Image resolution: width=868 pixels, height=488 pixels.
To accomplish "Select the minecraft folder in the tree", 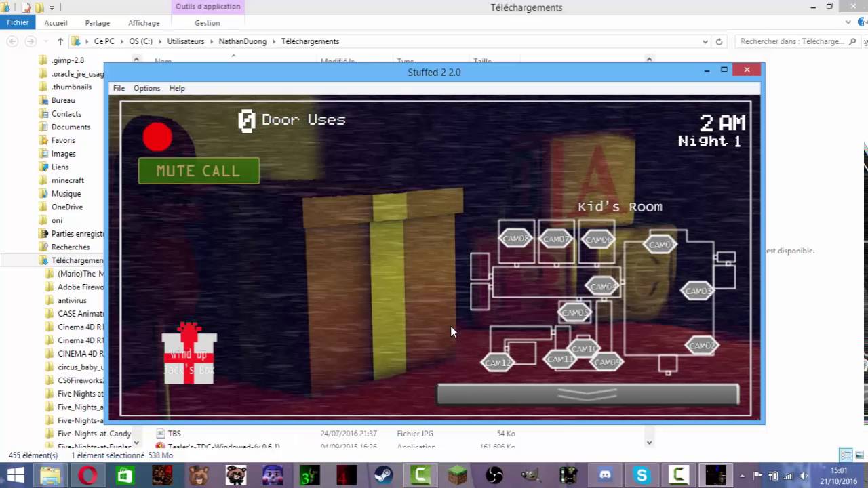I will pyautogui.click(x=67, y=180).
